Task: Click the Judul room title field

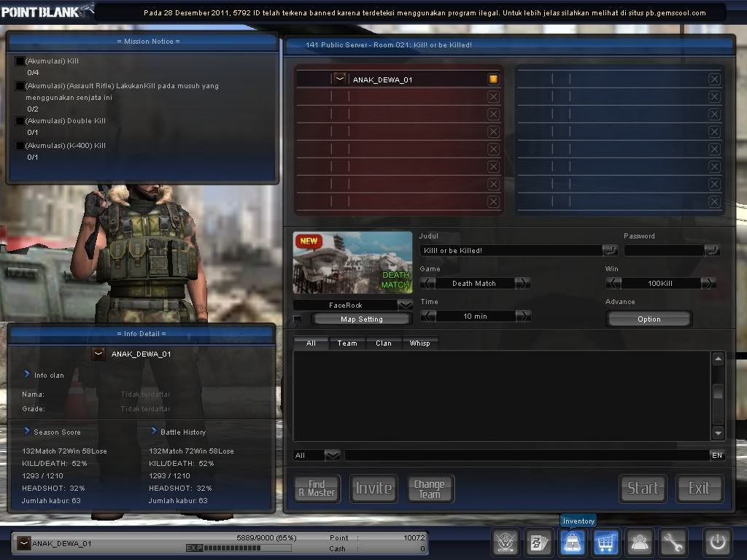Action: click(x=512, y=251)
